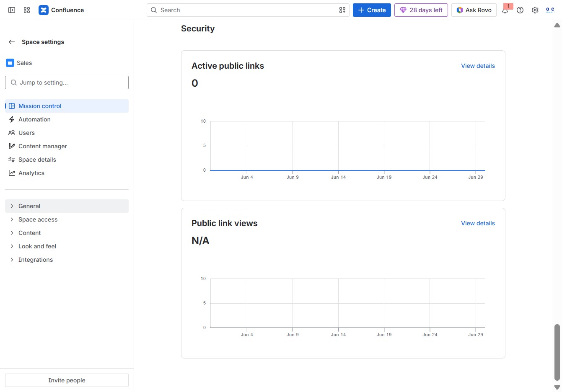Image resolution: width=562 pixels, height=392 pixels.
Task: Click the Space settings heading
Action: click(43, 42)
